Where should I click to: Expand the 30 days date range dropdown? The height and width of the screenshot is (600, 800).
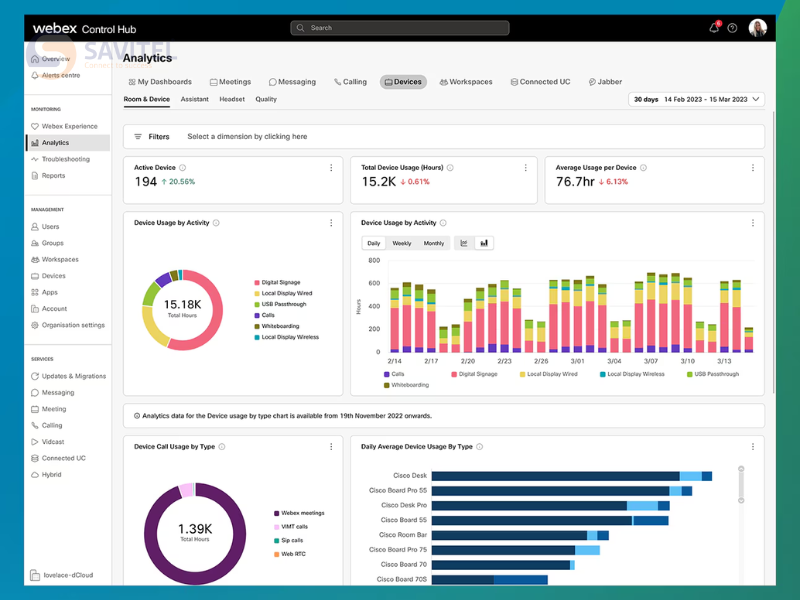tap(696, 99)
